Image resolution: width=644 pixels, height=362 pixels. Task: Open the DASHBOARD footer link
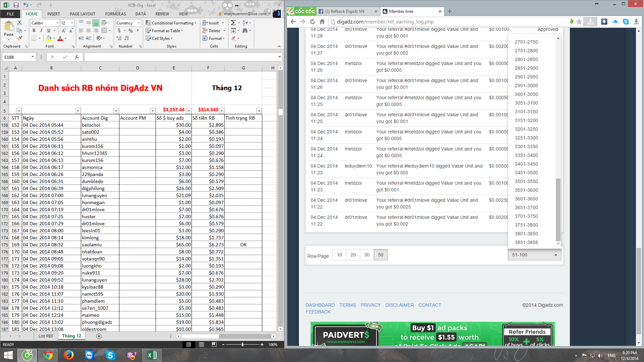click(320, 305)
